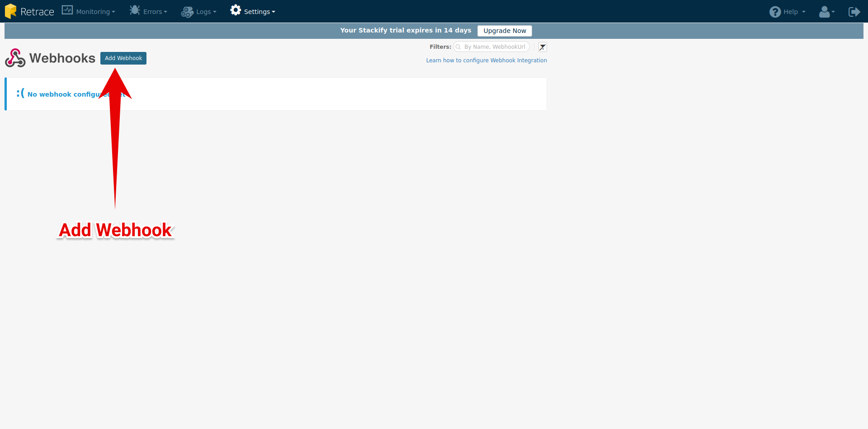This screenshot has width=868, height=429.
Task: Open the Logs dropdown menu
Action: point(206,12)
